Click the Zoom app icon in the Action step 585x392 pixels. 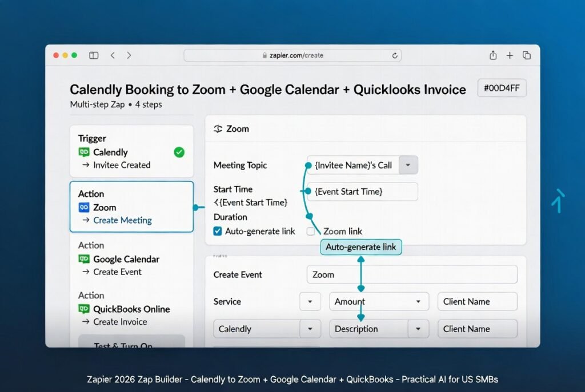pos(83,207)
